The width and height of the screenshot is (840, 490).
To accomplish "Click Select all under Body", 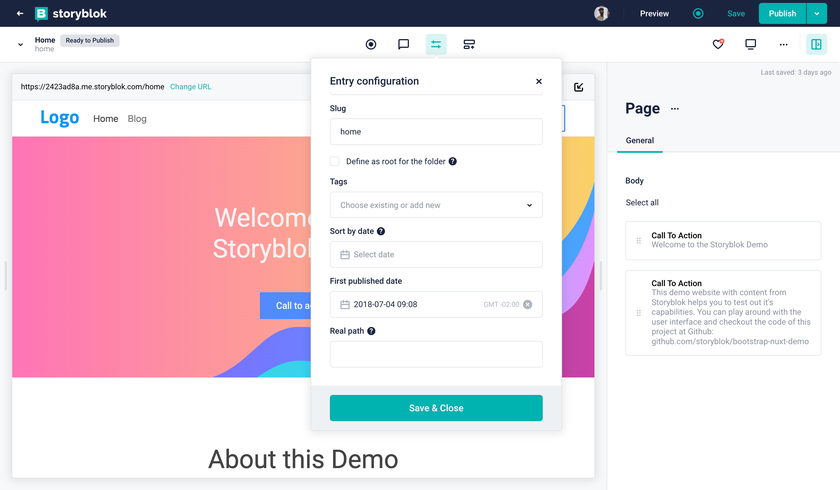I will (x=642, y=202).
